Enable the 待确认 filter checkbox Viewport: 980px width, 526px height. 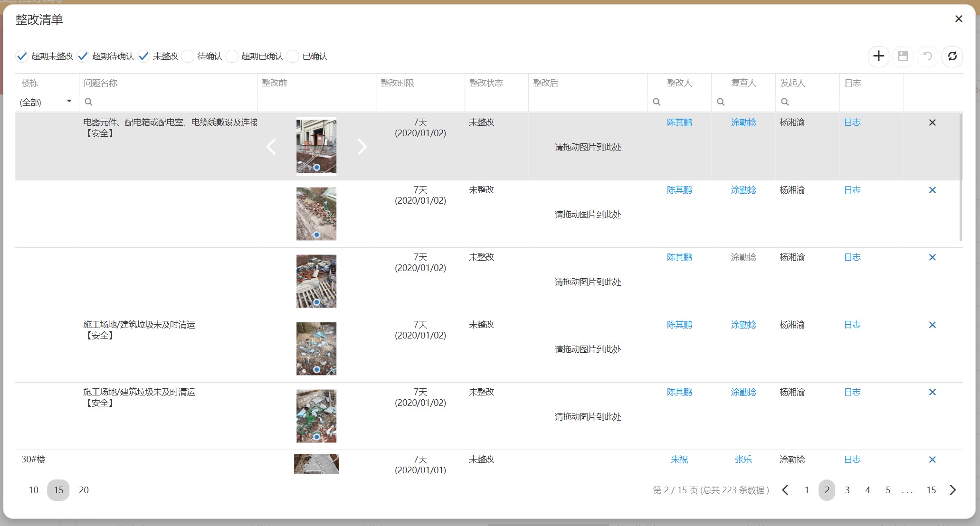click(x=188, y=56)
